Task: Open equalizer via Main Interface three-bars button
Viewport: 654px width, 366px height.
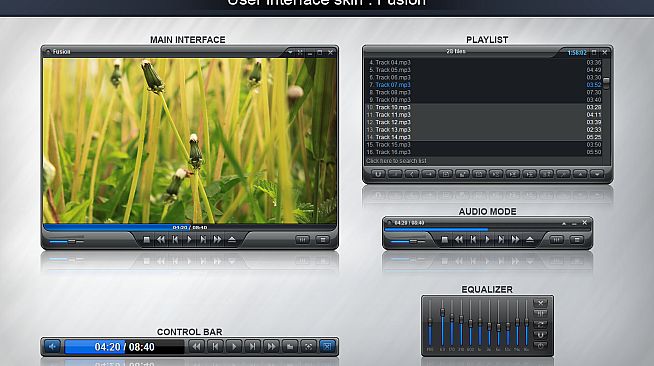Action: [x=302, y=240]
